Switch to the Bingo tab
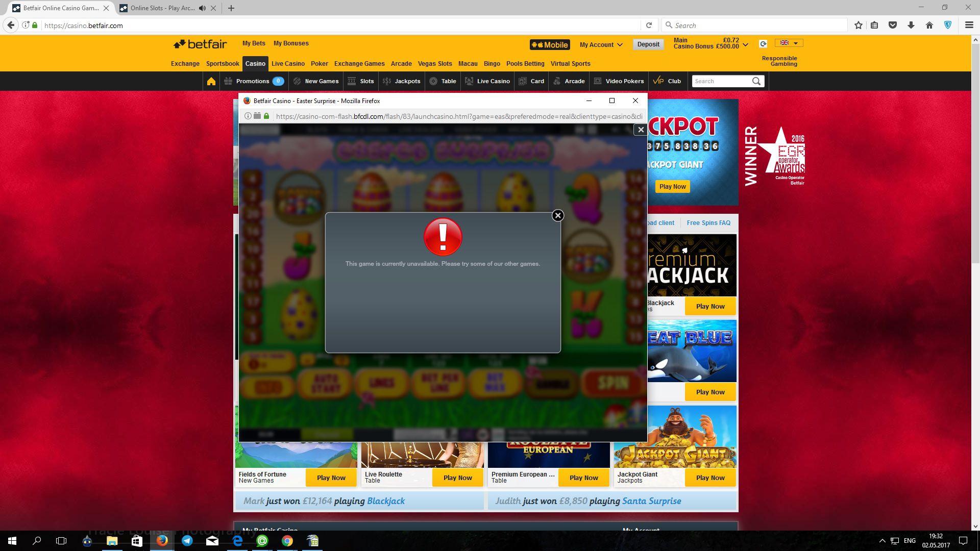Image resolution: width=980 pixels, height=551 pixels. 492,64
